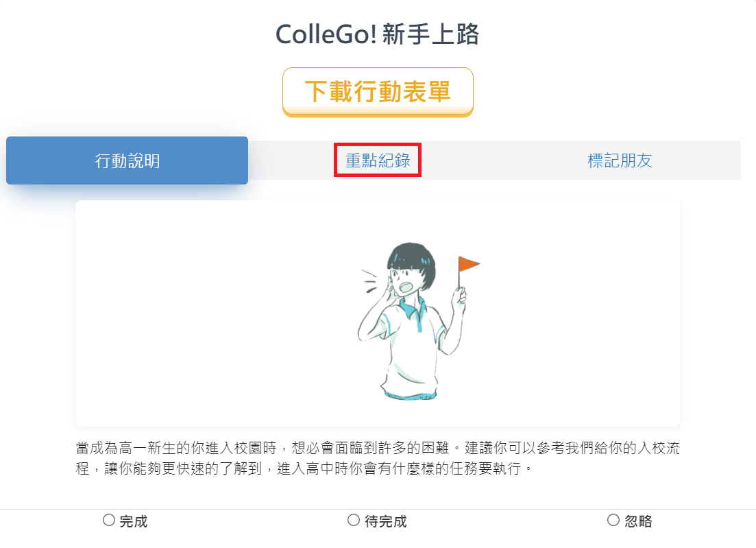Click the orange flag in the illustration
The image size is (756, 548).
coord(467,264)
